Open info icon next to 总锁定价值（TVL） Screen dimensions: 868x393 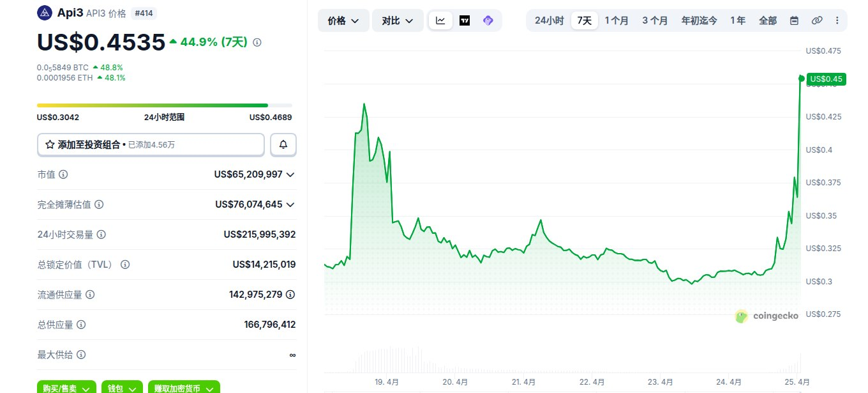(125, 265)
